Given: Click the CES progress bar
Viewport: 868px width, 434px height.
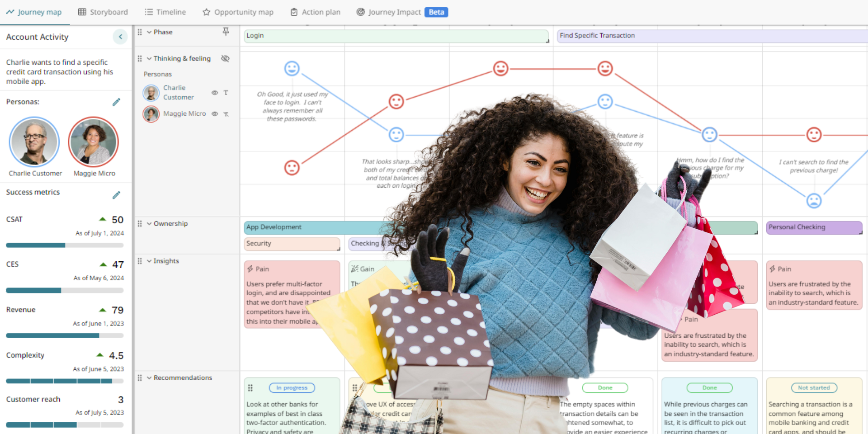Looking at the screenshot, I should [65, 290].
